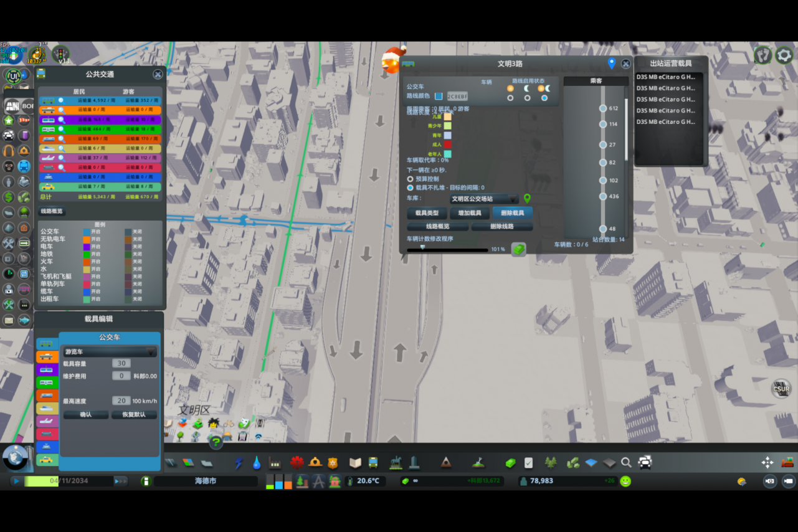Screen dimensions: 798x532
Task: Click the green money icon beside 101%
Action: pos(518,249)
